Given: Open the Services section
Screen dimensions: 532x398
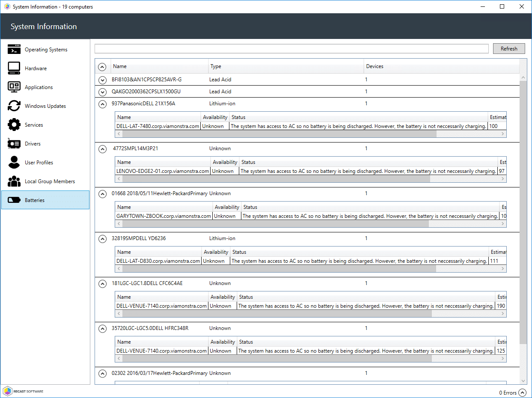Looking at the screenshot, I should [x=45, y=125].
